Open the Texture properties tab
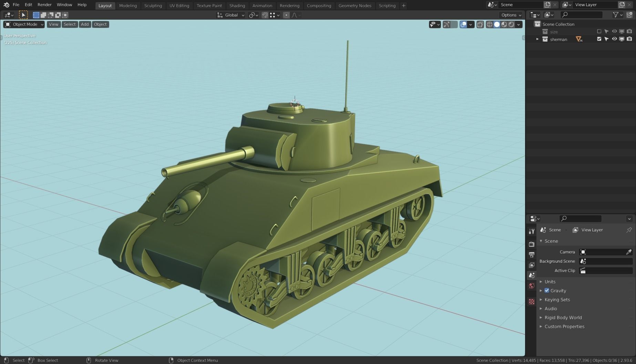This screenshot has height=364, width=636. click(x=532, y=302)
